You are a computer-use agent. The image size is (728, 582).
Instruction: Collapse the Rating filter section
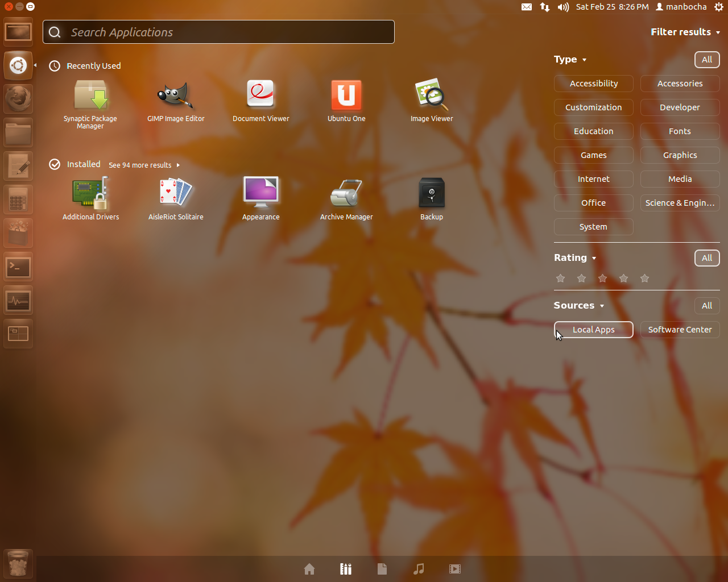(574, 258)
